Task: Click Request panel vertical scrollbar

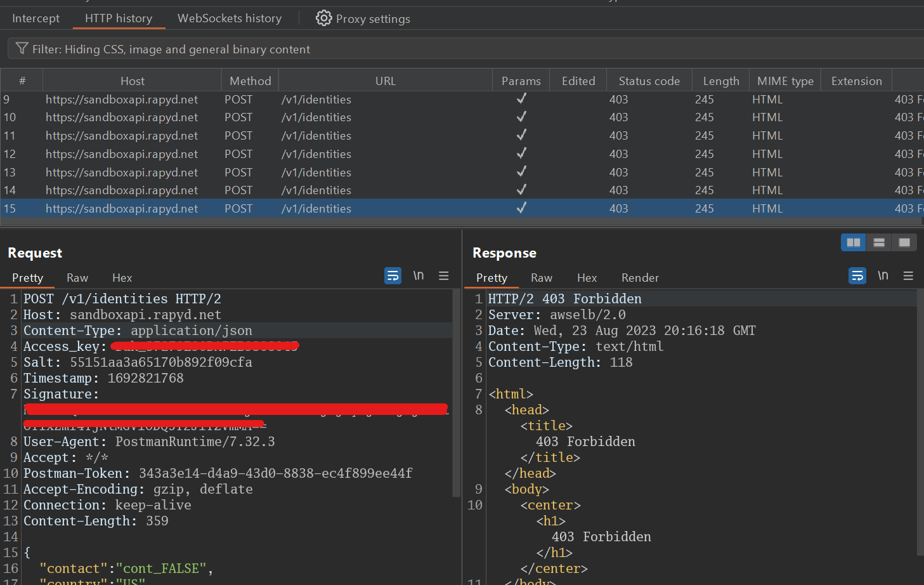Action: [456, 393]
